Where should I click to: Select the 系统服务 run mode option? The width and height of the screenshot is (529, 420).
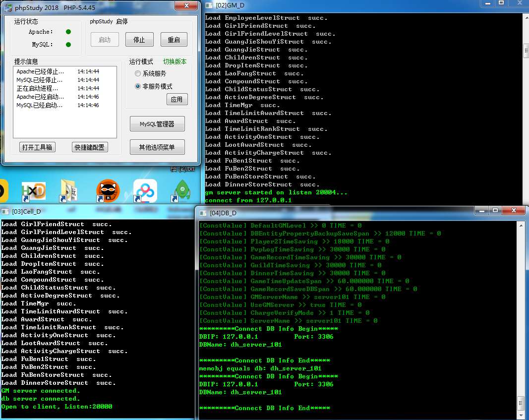tap(138, 73)
